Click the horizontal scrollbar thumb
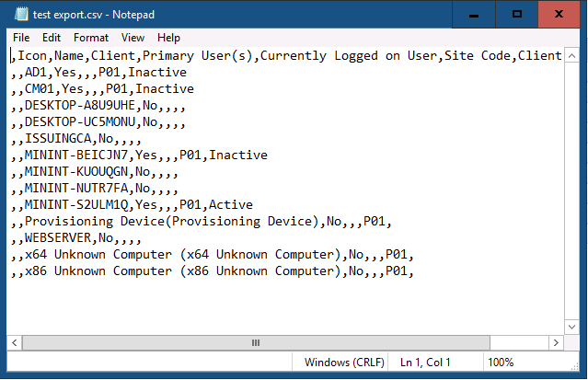Image resolution: width=588 pixels, height=380 pixels. pos(256,343)
